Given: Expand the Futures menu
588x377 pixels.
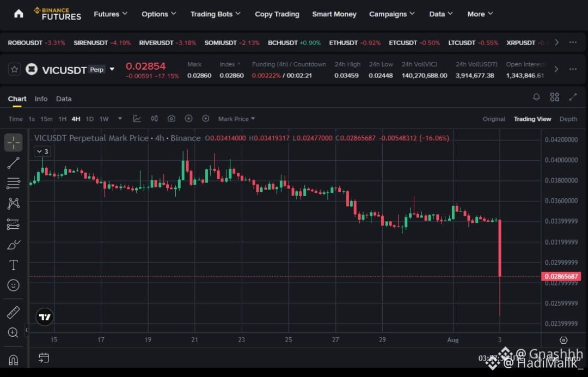Looking at the screenshot, I should [x=110, y=14].
